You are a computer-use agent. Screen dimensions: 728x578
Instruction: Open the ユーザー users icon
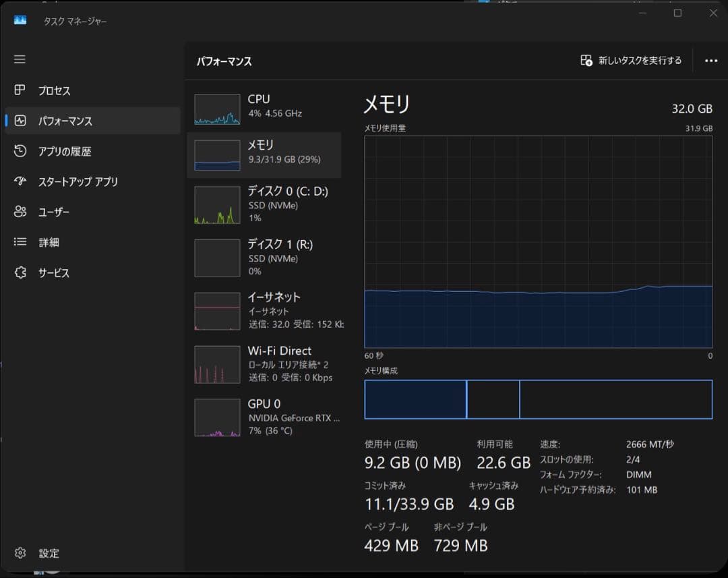(x=20, y=212)
